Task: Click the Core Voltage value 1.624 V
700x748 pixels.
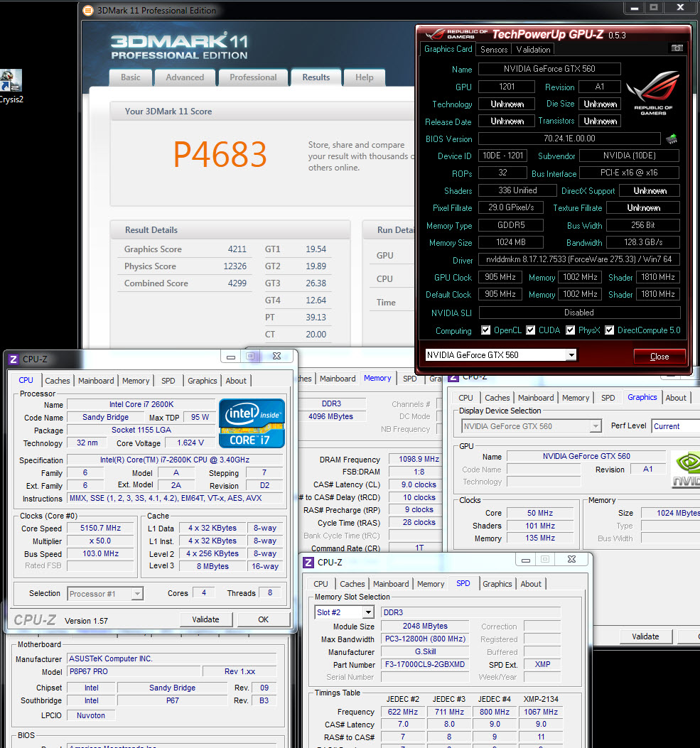Action: (190, 443)
